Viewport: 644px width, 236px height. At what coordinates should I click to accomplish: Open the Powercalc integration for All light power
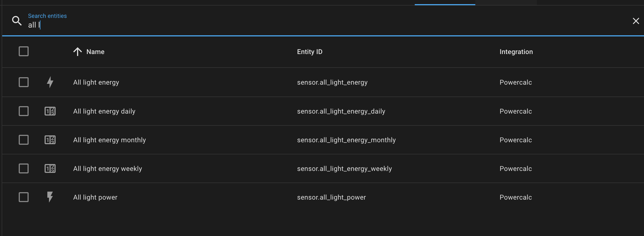(x=515, y=197)
